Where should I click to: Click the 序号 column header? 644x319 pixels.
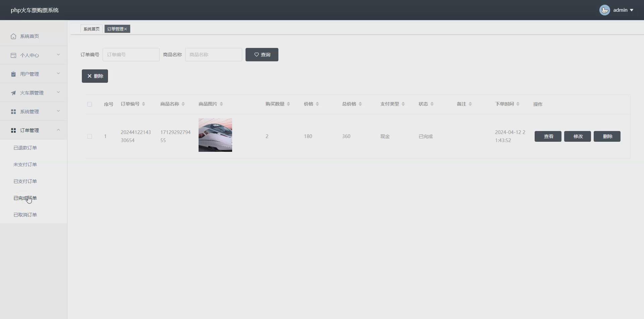click(109, 104)
